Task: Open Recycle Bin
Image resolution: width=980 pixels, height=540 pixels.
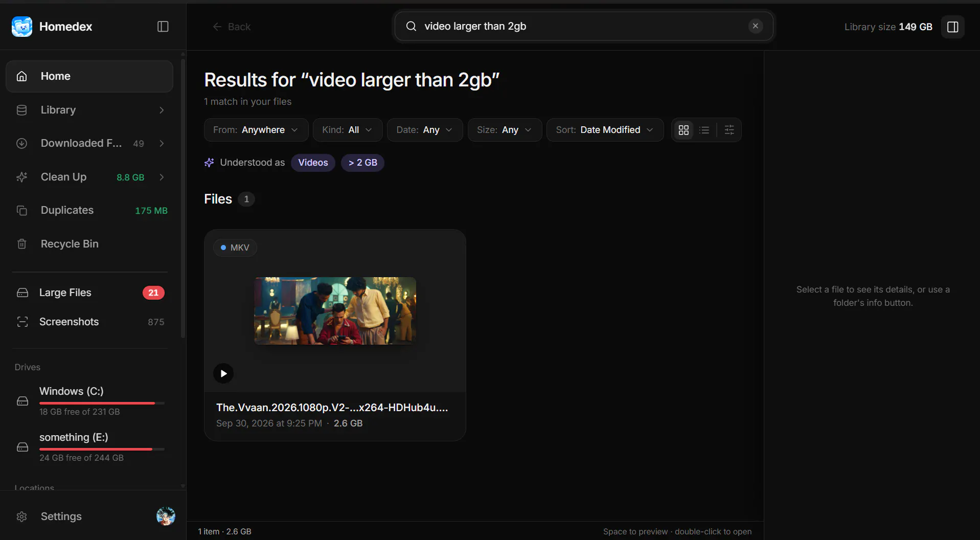Action: tap(89, 244)
